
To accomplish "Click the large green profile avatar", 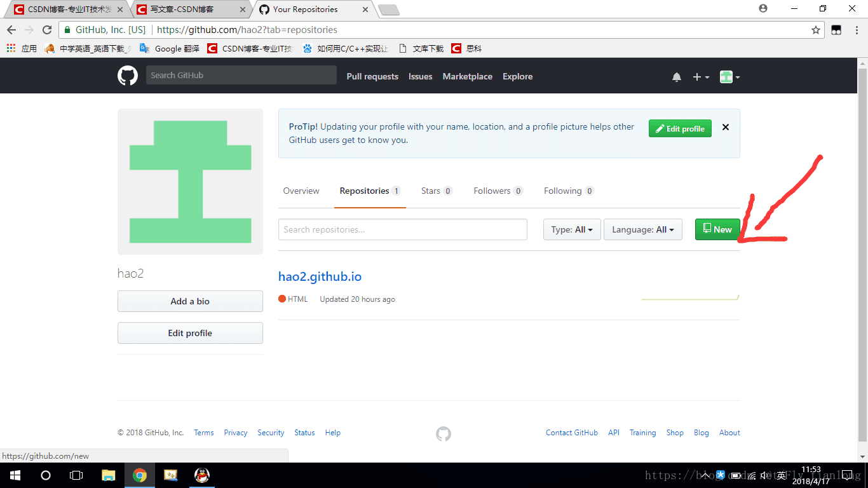I will pos(190,182).
